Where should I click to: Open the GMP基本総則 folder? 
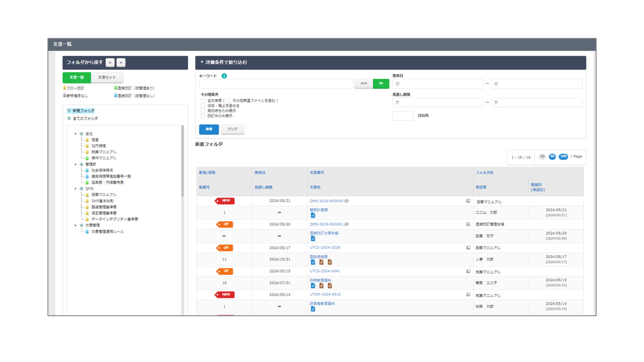103,201
